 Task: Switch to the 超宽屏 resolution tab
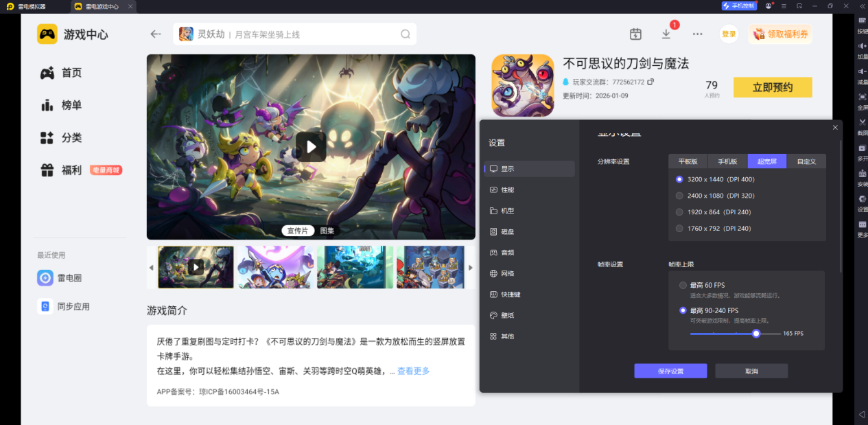[x=767, y=161]
